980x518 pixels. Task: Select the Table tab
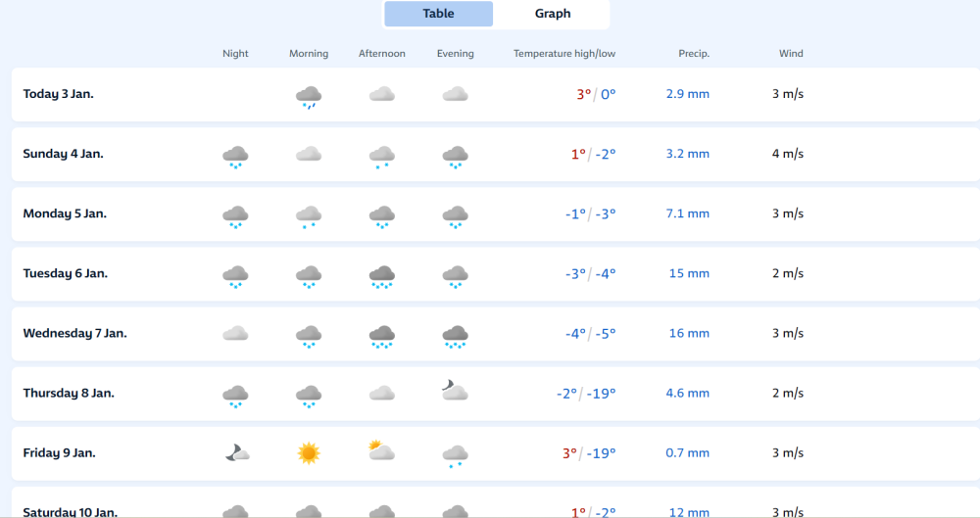click(x=438, y=14)
